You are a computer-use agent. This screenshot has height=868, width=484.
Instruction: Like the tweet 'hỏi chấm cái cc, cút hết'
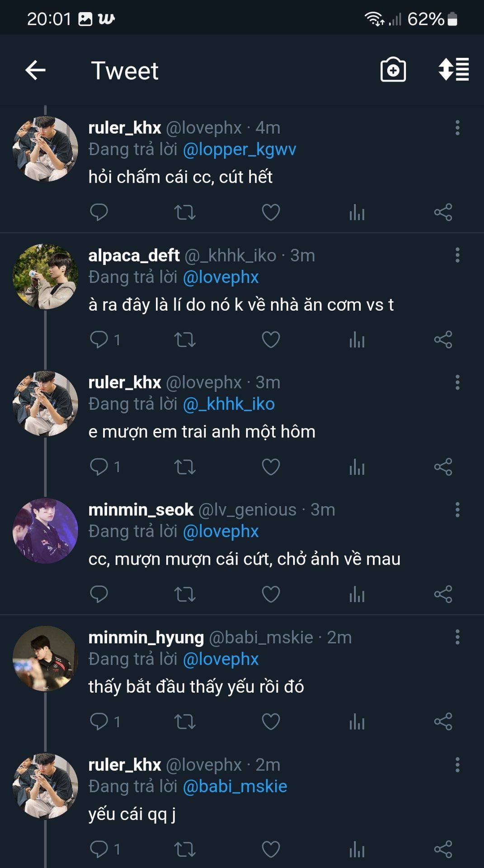click(x=271, y=212)
